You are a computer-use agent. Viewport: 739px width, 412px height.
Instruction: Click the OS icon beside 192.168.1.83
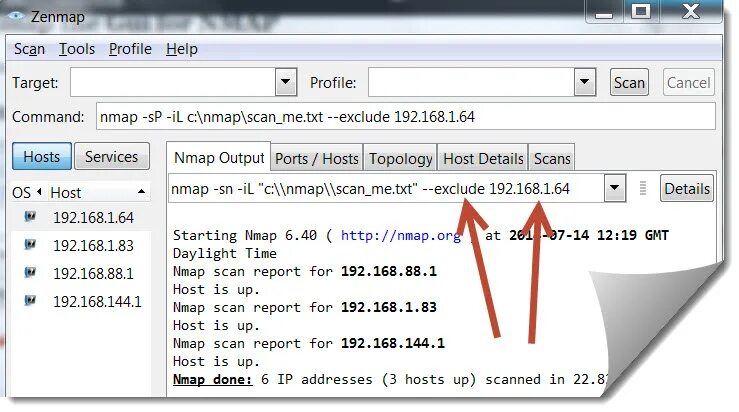(30, 245)
